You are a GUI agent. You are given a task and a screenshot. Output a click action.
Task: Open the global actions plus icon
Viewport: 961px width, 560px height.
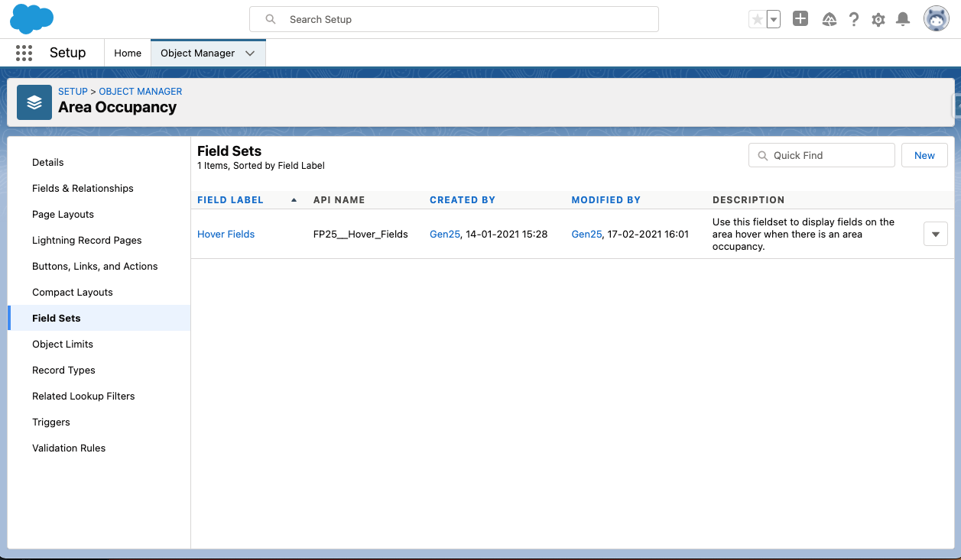coord(800,20)
